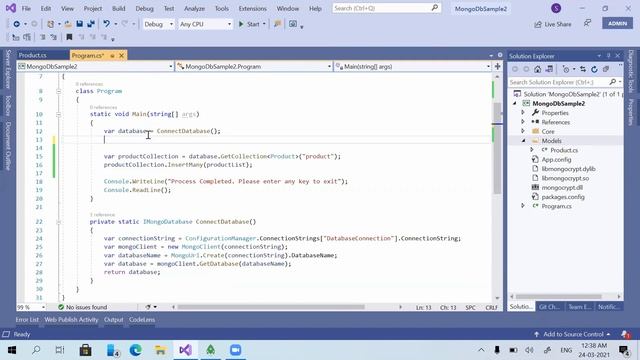Viewport: 640px width, 360px height.
Task: Click the Visual Studio logo icon
Action: [x=11, y=8]
